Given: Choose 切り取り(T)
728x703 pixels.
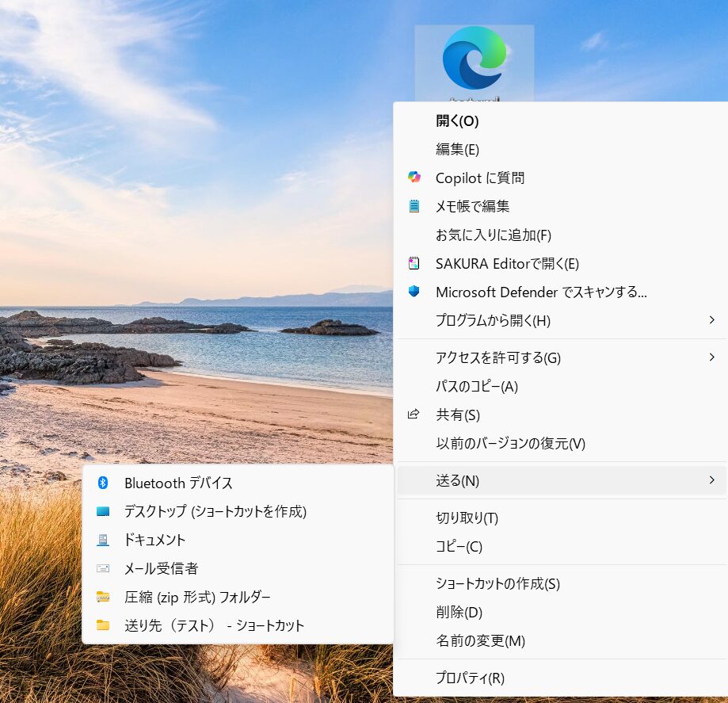Looking at the screenshot, I should coord(562,518).
